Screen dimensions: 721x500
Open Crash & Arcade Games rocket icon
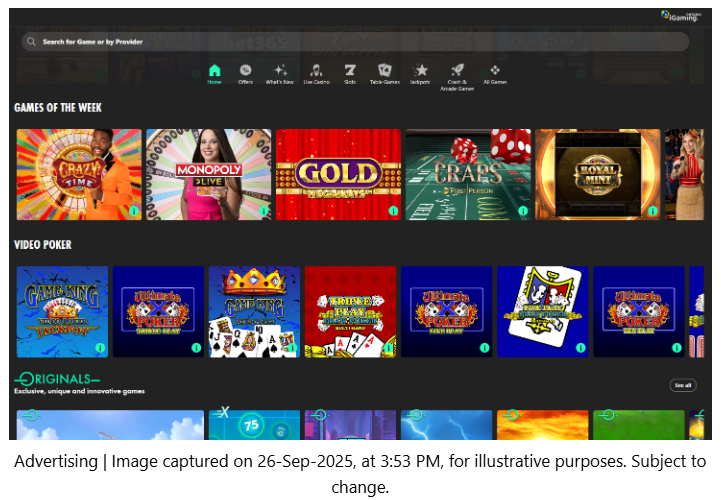point(457,70)
